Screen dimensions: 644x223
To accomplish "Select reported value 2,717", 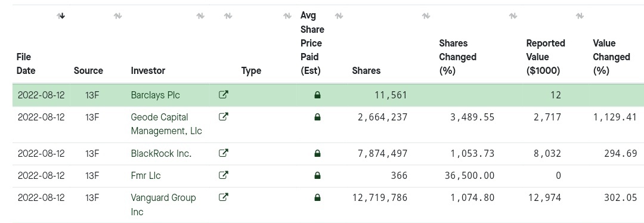I will [x=547, y=117].
